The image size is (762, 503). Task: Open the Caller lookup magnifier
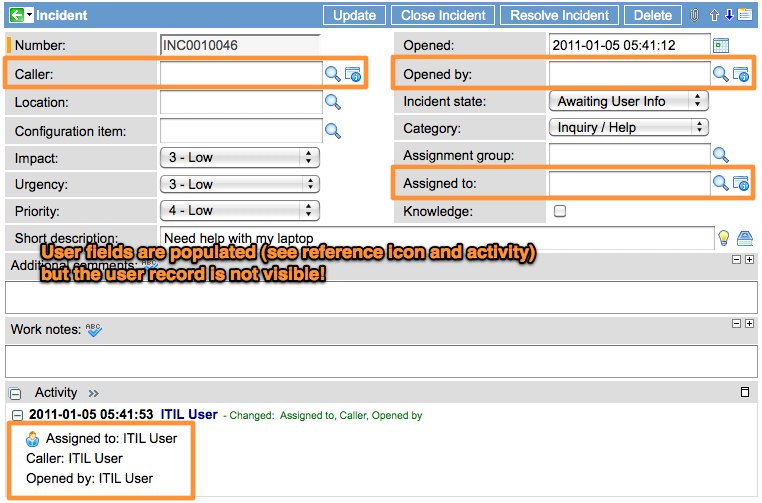pos(332,74)
